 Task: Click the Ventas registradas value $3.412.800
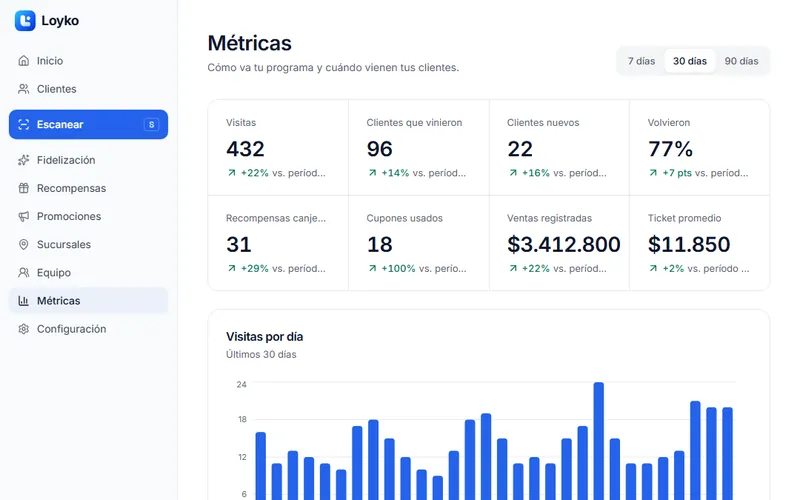click(x=564, y=244)
